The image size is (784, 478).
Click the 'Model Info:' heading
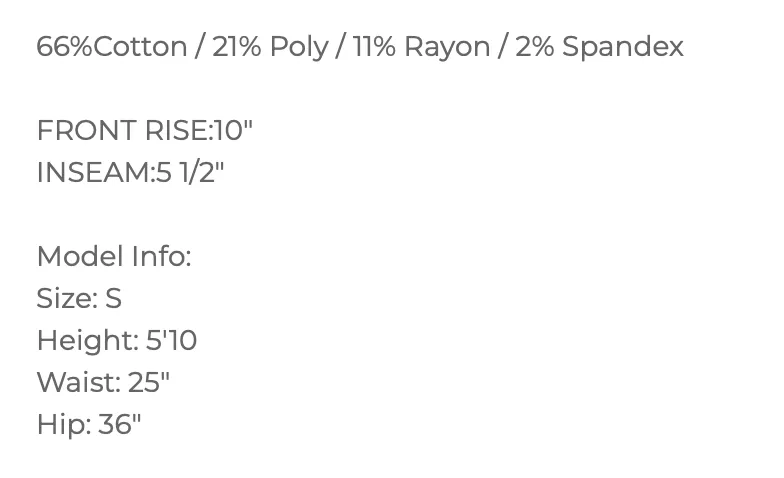(x=114, y=256)
